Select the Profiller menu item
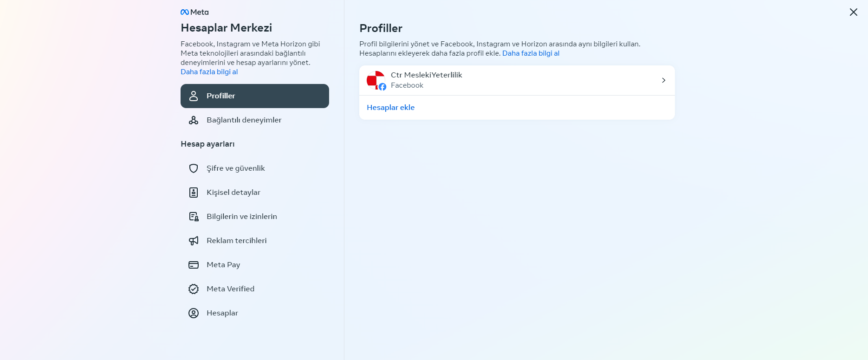The width and height of the screenshot is (868, 360). (255, 96)
